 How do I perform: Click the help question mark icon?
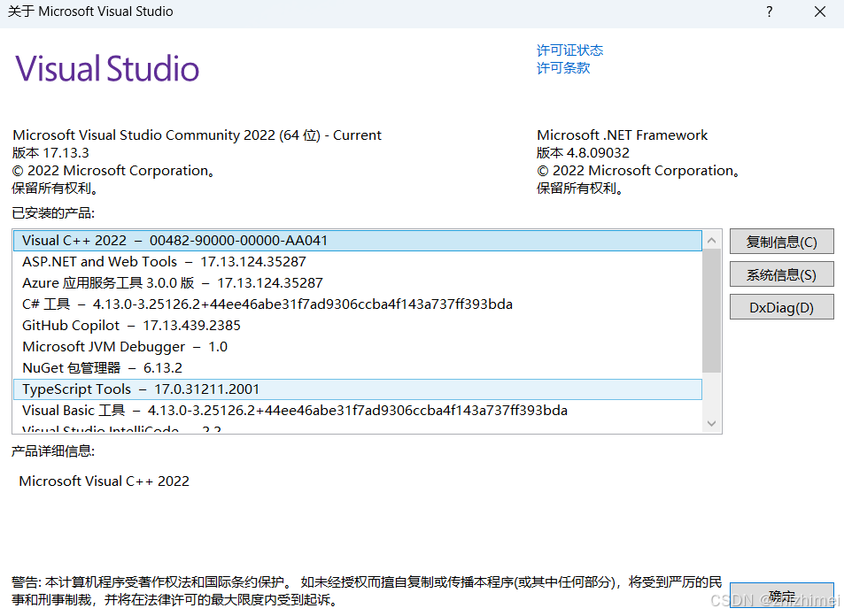770,12
